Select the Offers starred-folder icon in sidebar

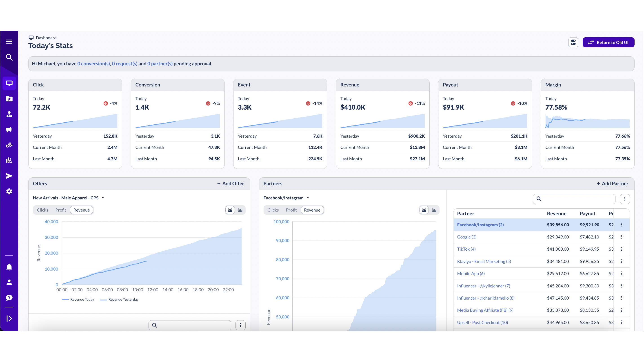[x=9, y=98]
